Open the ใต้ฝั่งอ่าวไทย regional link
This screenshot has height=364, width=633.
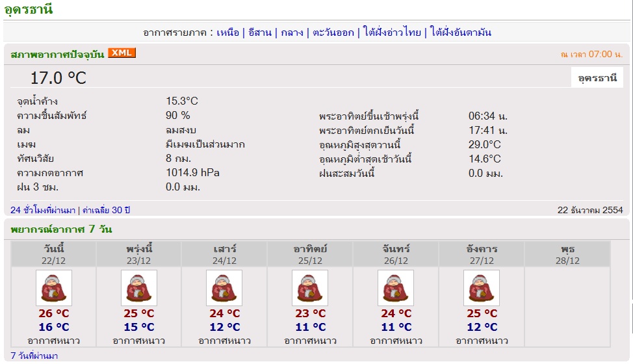[x=392, y=32]
